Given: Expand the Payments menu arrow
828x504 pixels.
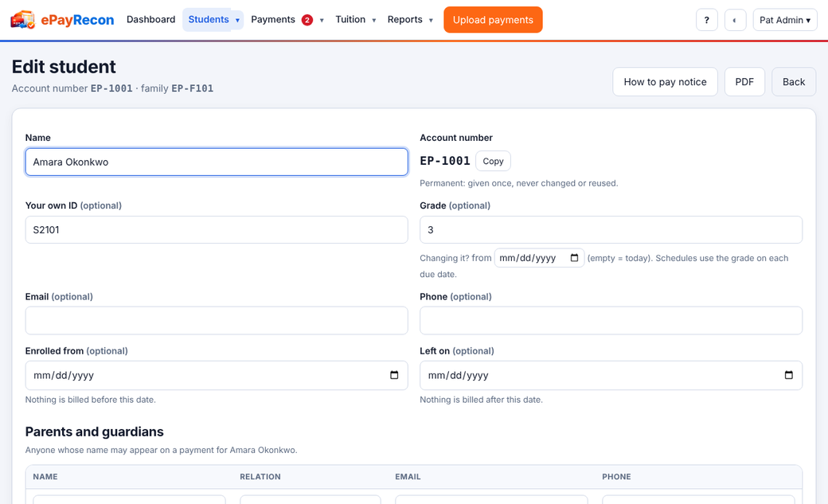Looking at the screenshot, I should [322, 20].
